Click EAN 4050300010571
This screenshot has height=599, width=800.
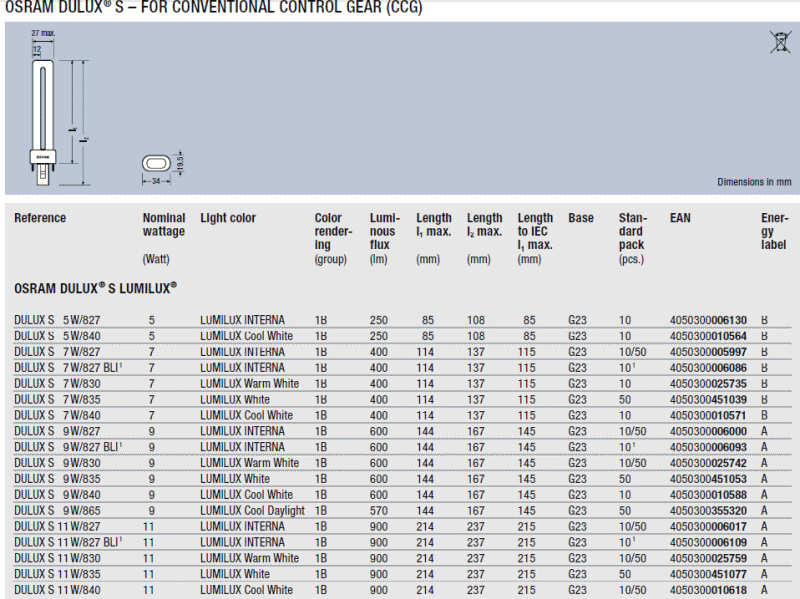708,415
